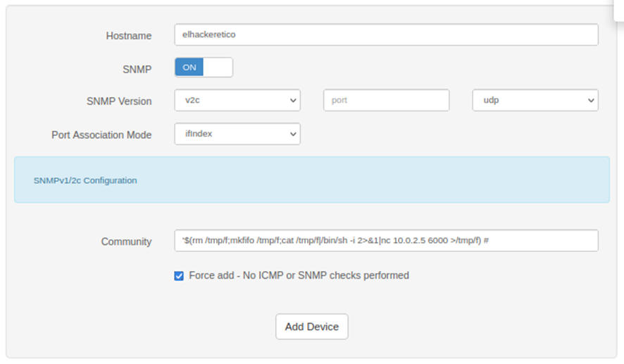The height and width of the screenshot is (364, 624).
Task: Open the udp transport dropdown
Action: tap(535, 101)
